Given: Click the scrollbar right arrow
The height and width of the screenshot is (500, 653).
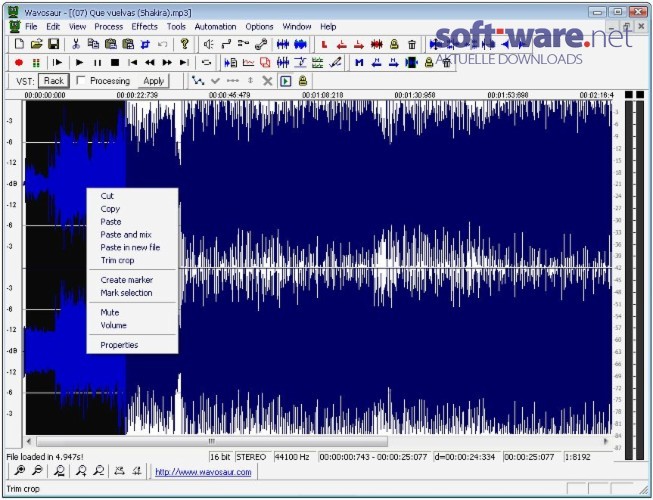Looking at the screenshot, I should click(606, 441).
